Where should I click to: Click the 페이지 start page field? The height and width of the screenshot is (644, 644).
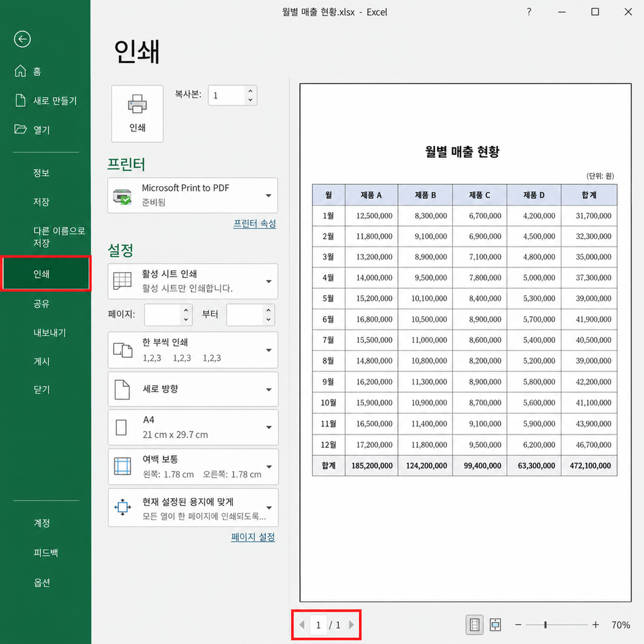[163, 314]
